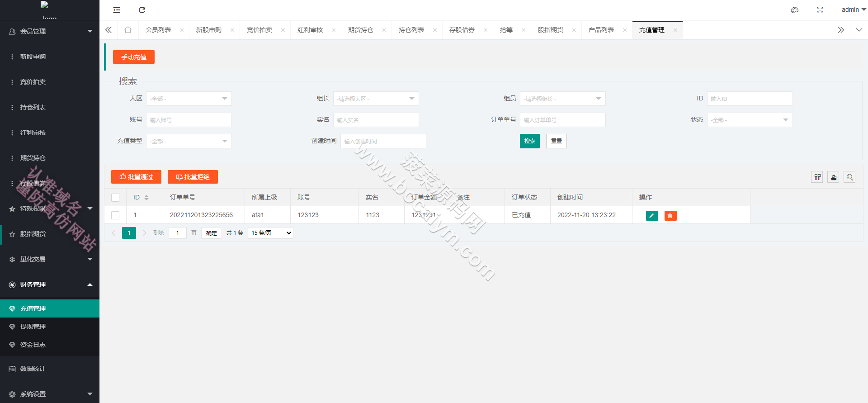Close the 新股申购 tab
868x403 pixels.
(x=232, y=30)
